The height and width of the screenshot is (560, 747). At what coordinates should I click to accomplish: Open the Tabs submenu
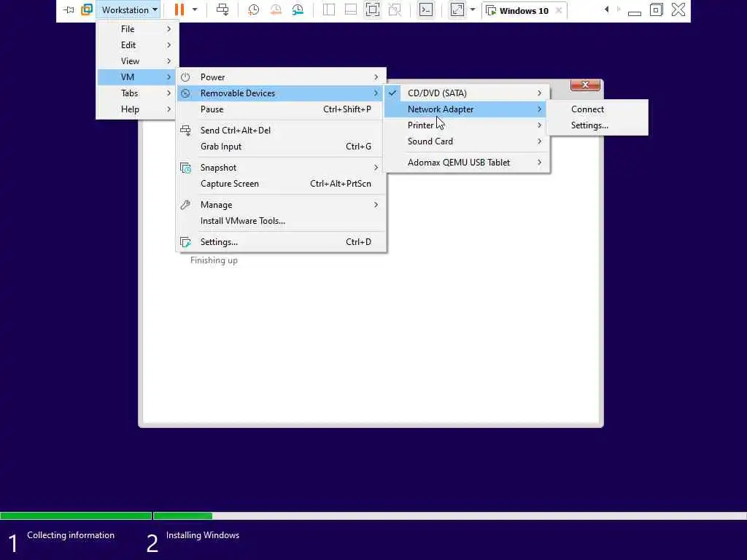click(x=138, y=93)
